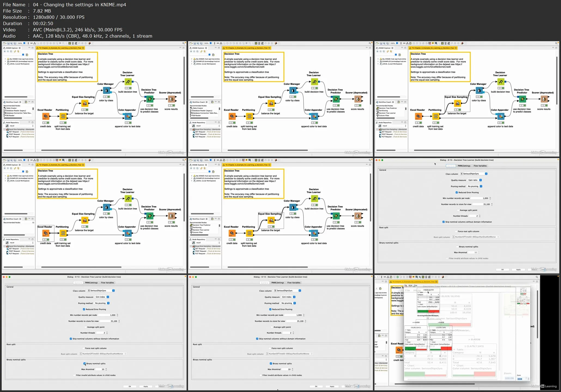Toggle Skip nominal columns in eighth frame dialog
This screenshot has height=392, width=561.
257,339
